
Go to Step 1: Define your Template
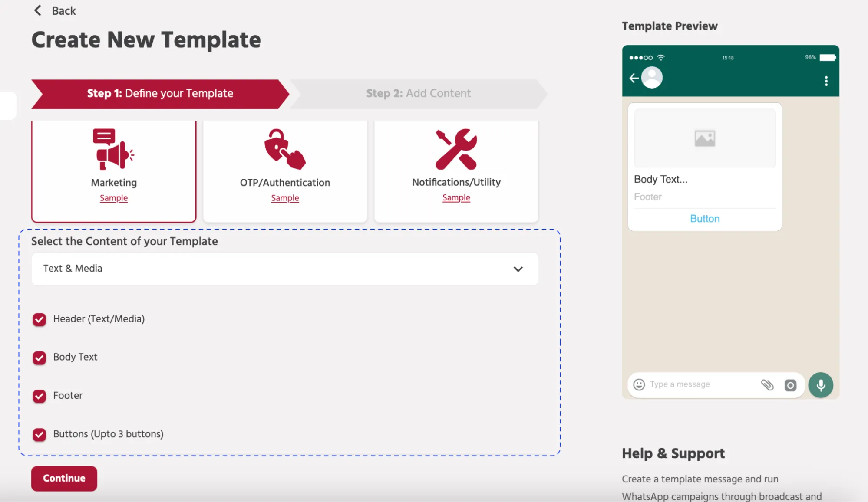pyautogui.click(x=160, y=94)
